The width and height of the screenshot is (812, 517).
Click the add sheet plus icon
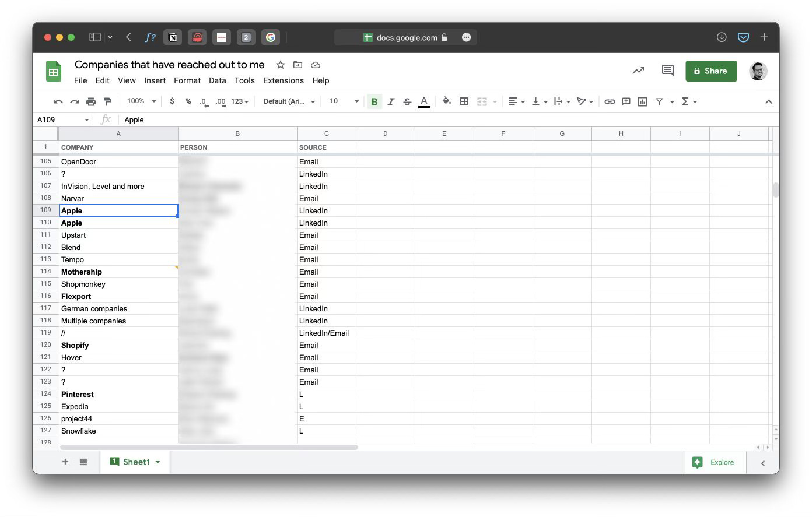click(x=65, y=462)
